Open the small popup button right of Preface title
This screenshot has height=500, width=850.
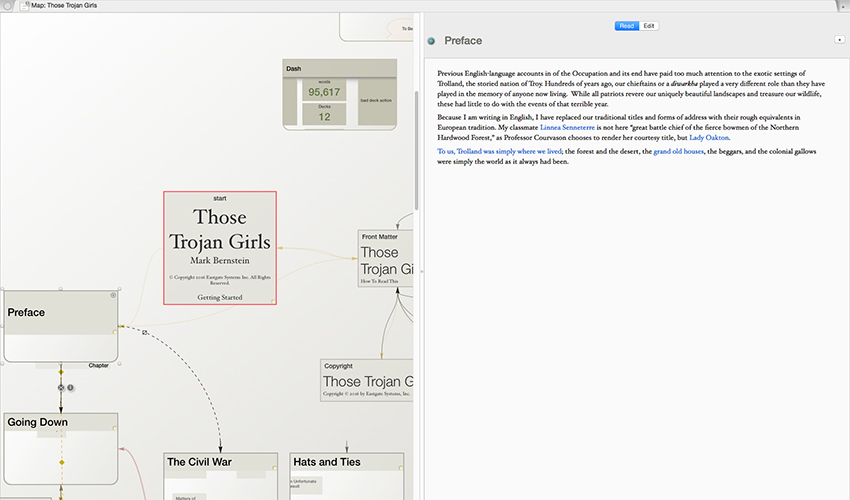click(x=840, y=40)
